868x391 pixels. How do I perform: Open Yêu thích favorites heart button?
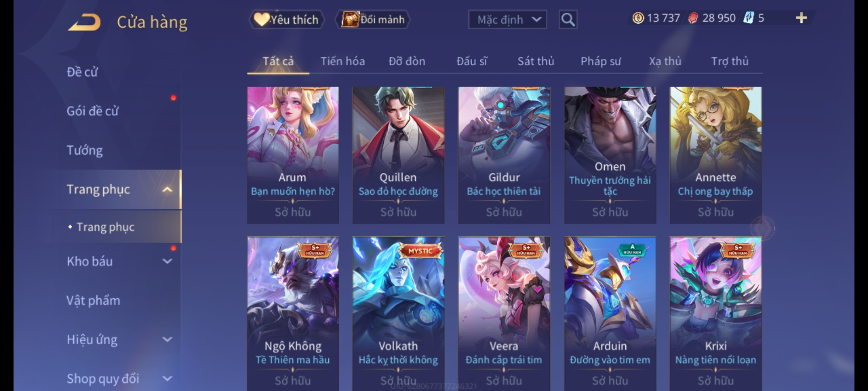pyautogui.click(x=286, y=20)
